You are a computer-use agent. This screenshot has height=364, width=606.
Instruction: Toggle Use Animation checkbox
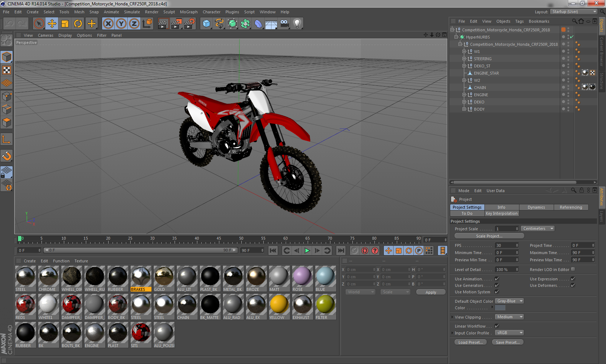click(497, 279)
